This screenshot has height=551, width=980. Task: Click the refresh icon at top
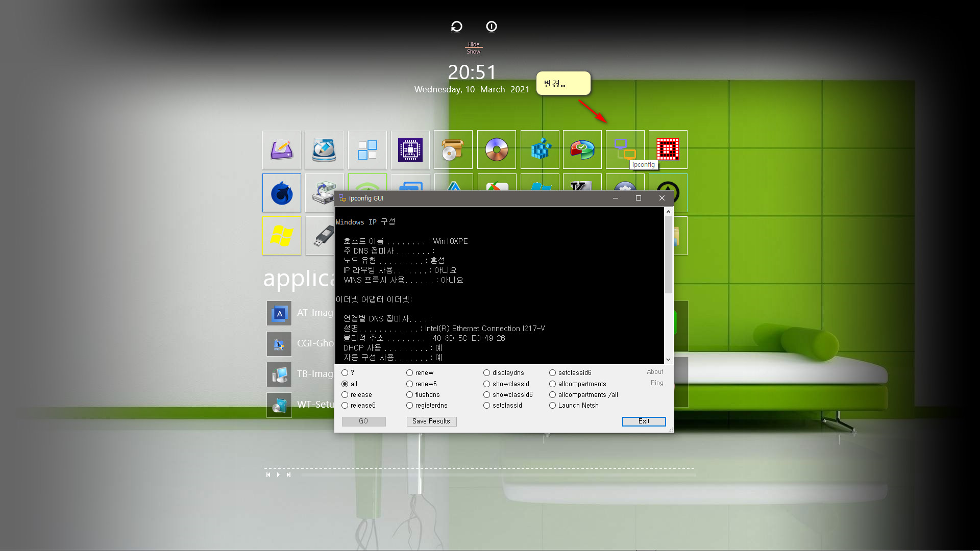point(457,27)
